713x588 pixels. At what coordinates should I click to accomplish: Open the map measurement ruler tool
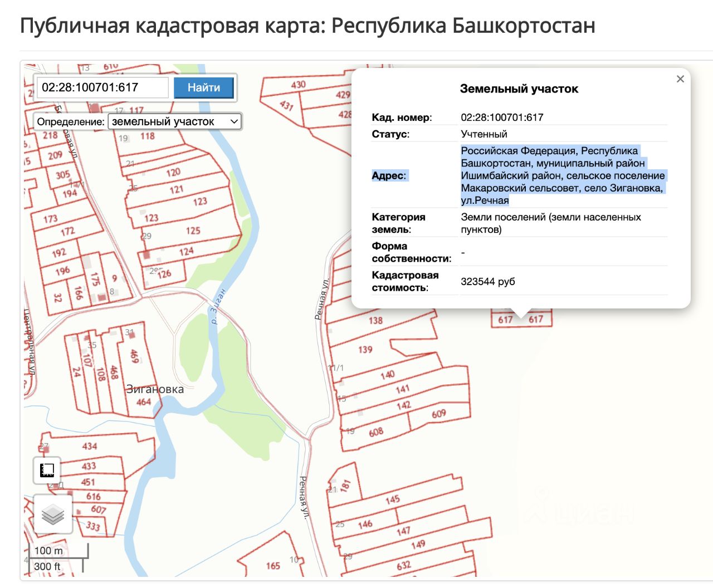click(x=47, y=471)
